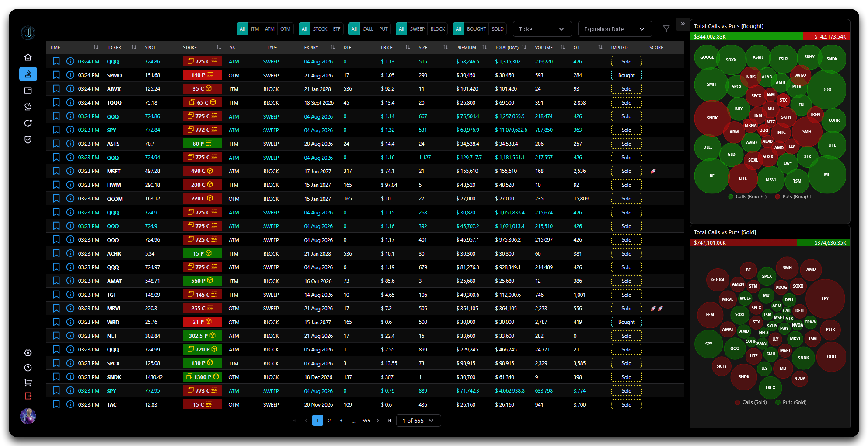
Task: Sort by TIME column
Action: [x=96, y=47]
